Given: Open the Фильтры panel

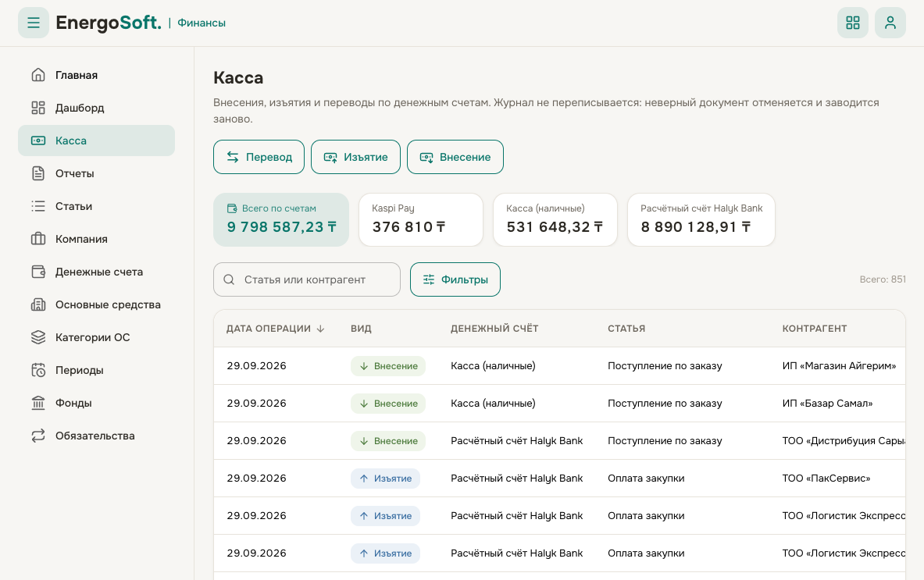Looking at the screenshot, I should (455, 279).
